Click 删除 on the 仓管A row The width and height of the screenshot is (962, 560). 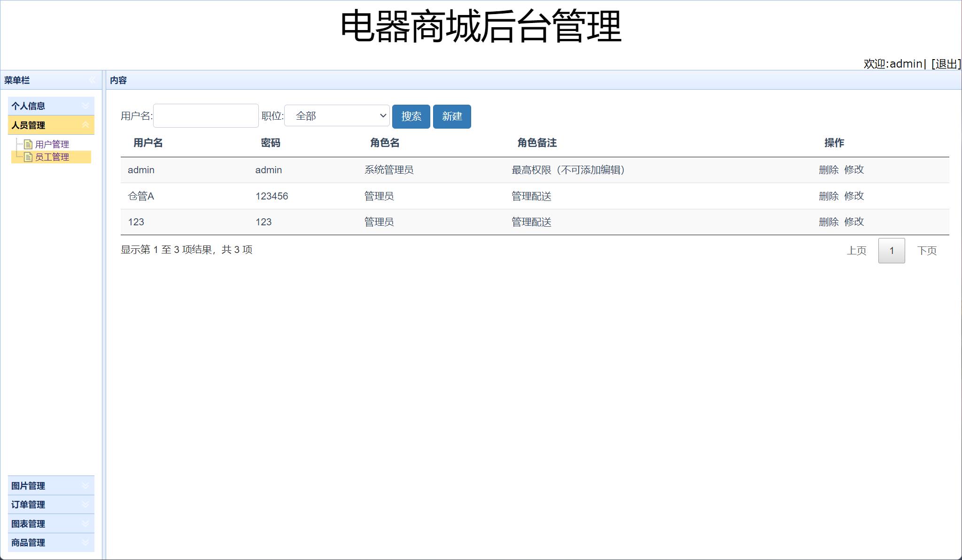[829, 196]
